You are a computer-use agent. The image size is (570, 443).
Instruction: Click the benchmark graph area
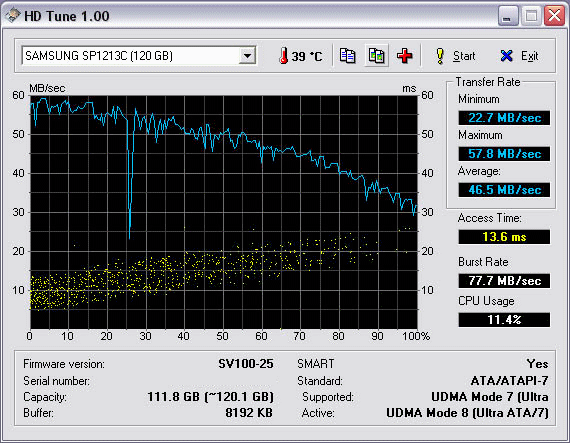224,212
